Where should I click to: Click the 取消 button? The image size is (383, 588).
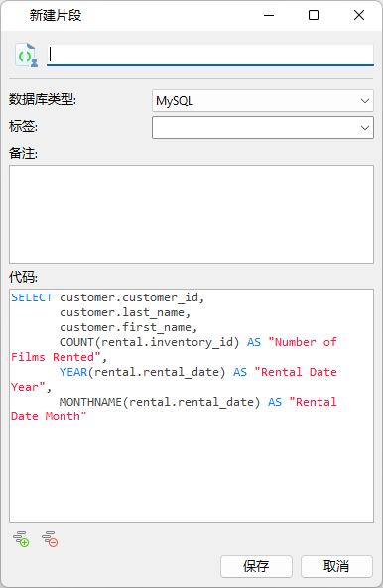(336, 566)
